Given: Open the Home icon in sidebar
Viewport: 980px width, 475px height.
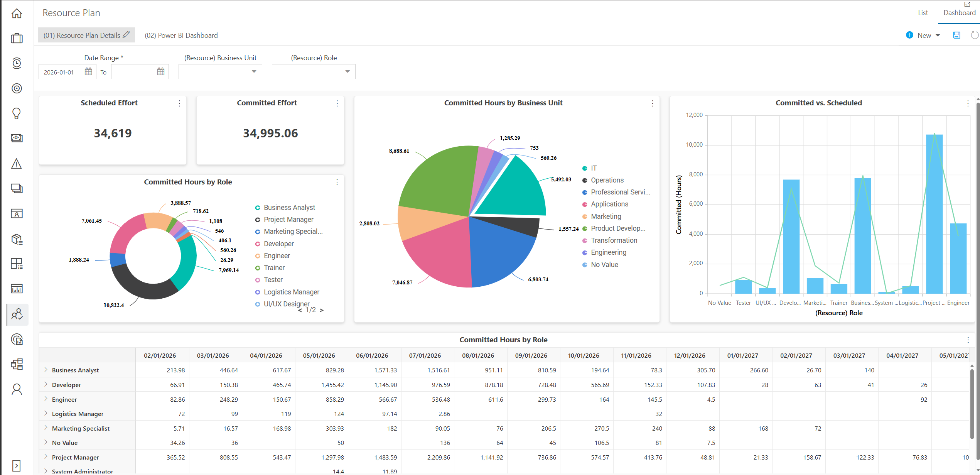Looking at the screenshot, I should [x=17, y=14].
